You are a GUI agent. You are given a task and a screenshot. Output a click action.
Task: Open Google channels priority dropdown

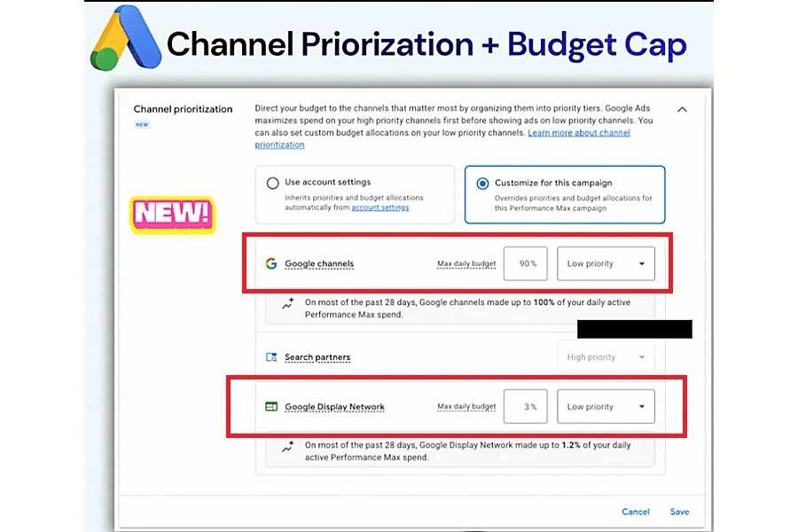[606, 263]
